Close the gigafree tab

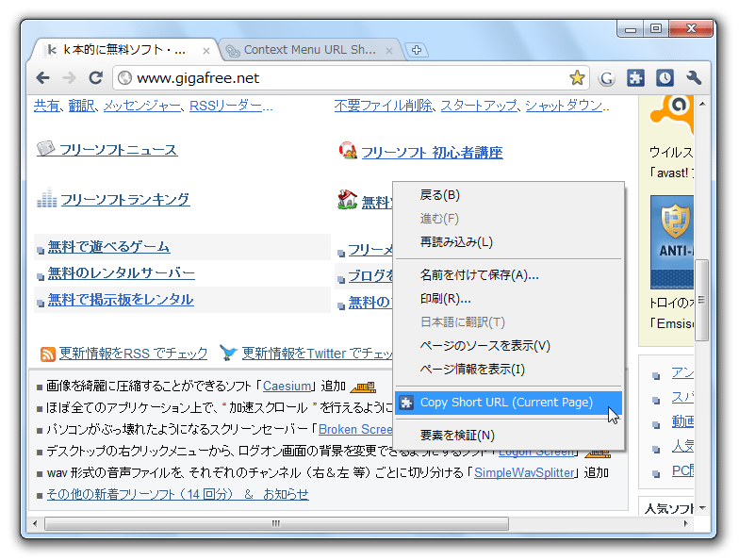tap(205, 51)
